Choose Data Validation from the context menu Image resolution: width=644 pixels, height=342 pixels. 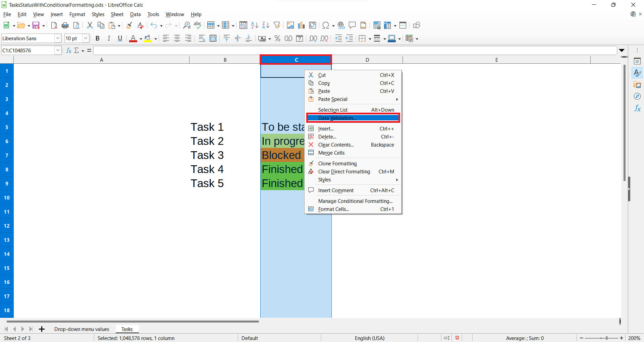pos(353,118)
